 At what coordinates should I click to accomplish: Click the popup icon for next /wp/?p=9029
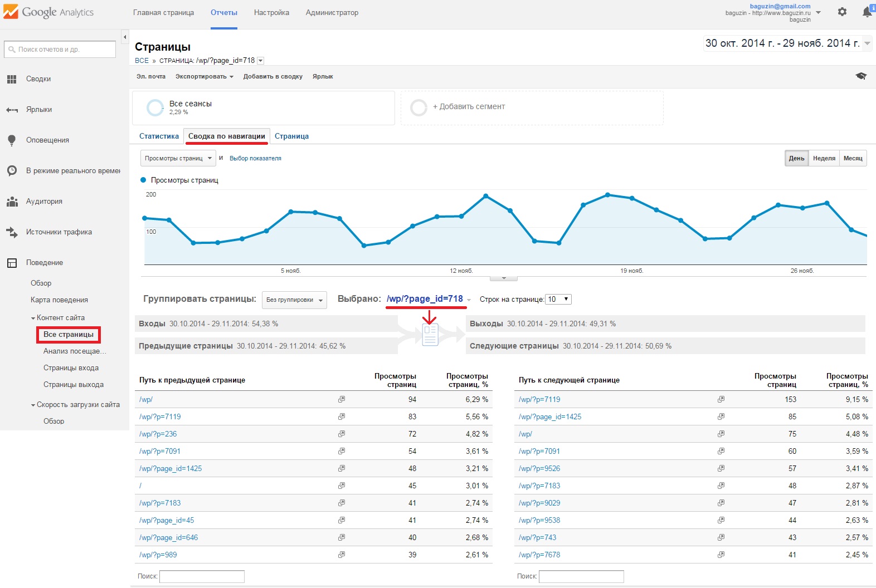(721, 503)
